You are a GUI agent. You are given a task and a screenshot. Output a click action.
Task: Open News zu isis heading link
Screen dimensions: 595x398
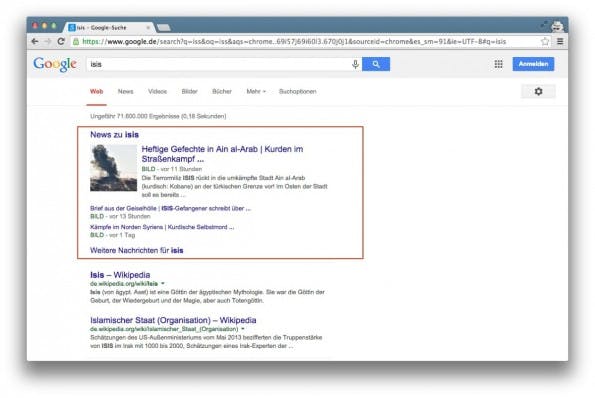[114, 135]
